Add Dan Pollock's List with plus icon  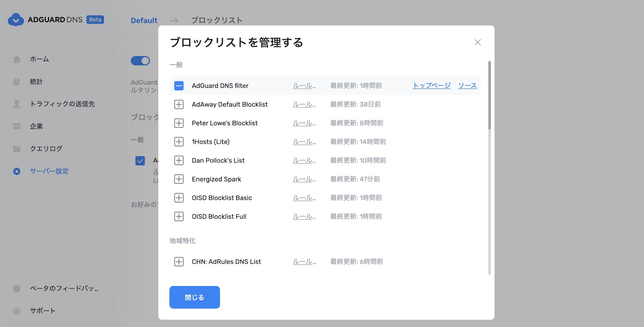point(179,160)
